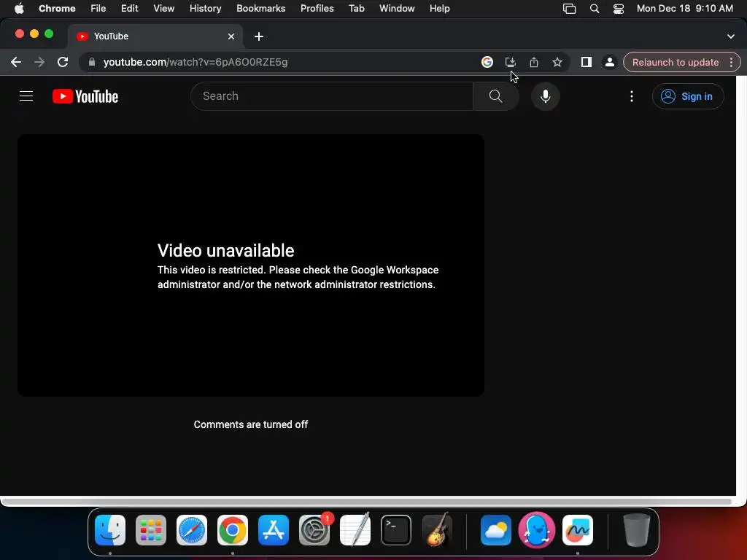Open the Profiles menu
The width and height of the screenshot is (747, 560).
pos(317,8)
